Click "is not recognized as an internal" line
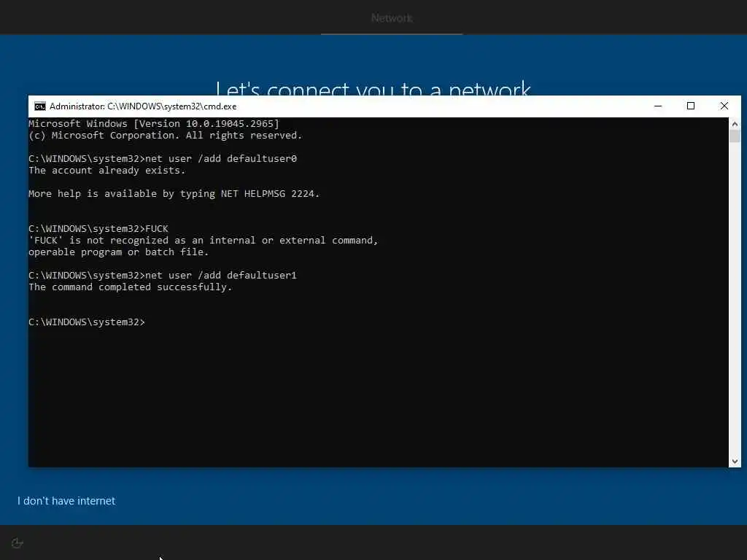747x560 pixels. click(203, 241)
